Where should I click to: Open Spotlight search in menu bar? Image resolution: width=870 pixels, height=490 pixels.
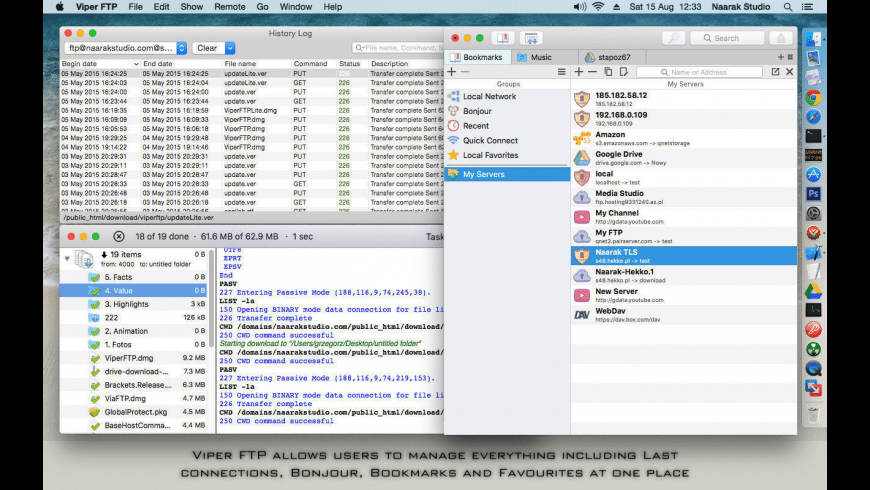pyautogui.click(x=788, y=7)
